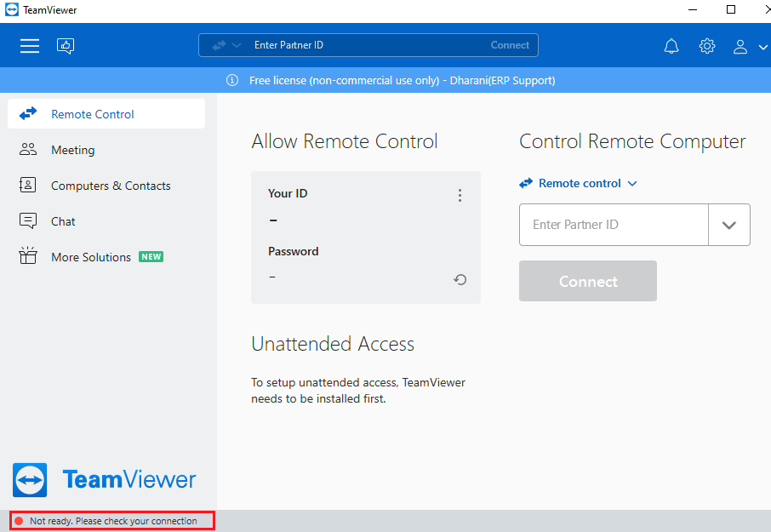Expand the Remote control mode dropdown
Image resolution: width=771 pixels, height=532 pixels.
pyautogui.click(x=579, y=183)
